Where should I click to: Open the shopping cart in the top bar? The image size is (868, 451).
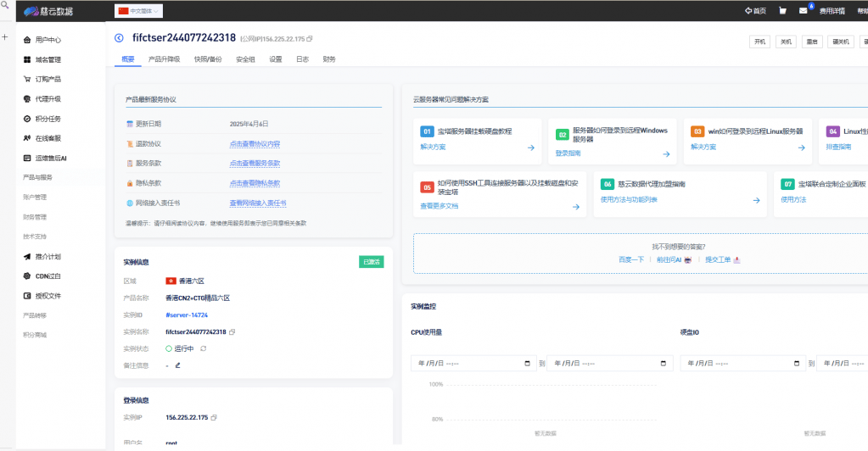782,10
